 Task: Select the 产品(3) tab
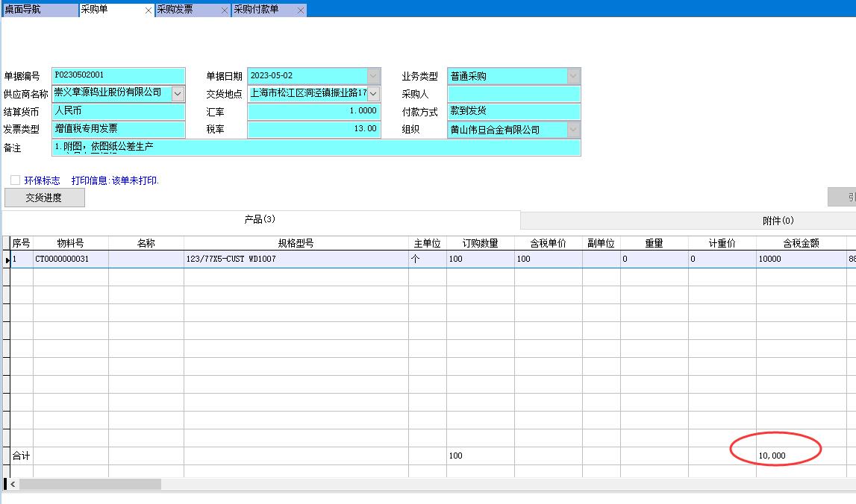point(260,219)
